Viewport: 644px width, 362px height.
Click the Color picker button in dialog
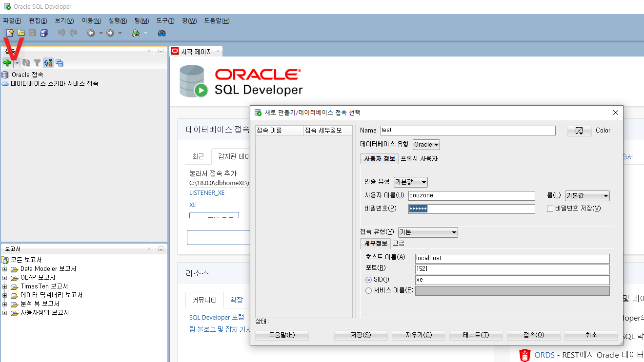click(579, 131)
